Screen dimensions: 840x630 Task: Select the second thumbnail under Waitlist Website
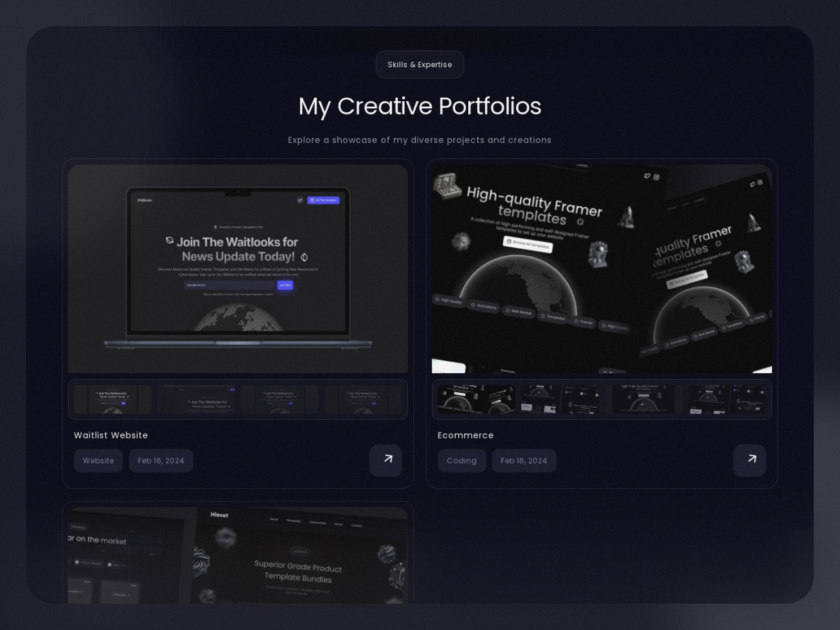[199, 400]
